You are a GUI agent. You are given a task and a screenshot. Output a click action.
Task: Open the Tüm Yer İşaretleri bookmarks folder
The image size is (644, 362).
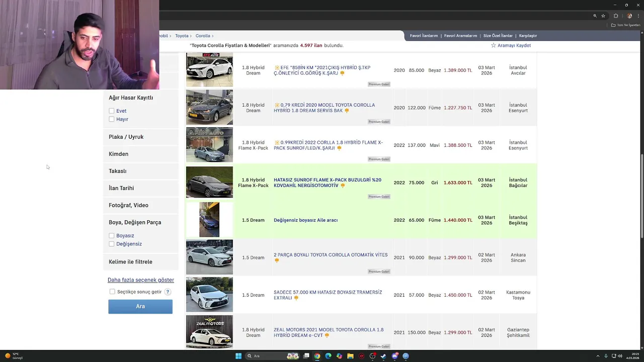[x=626, y=25]
